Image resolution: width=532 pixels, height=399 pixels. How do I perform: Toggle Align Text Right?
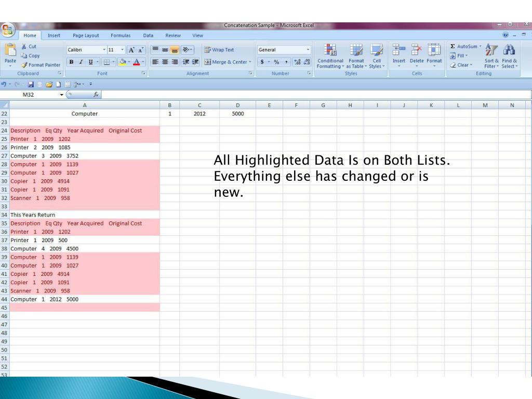(x=175, y=62)
